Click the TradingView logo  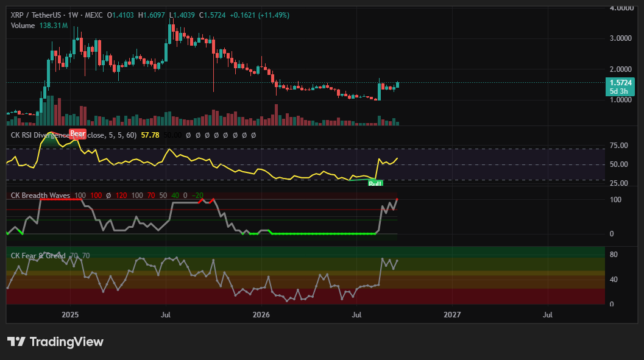pos(55,342)
